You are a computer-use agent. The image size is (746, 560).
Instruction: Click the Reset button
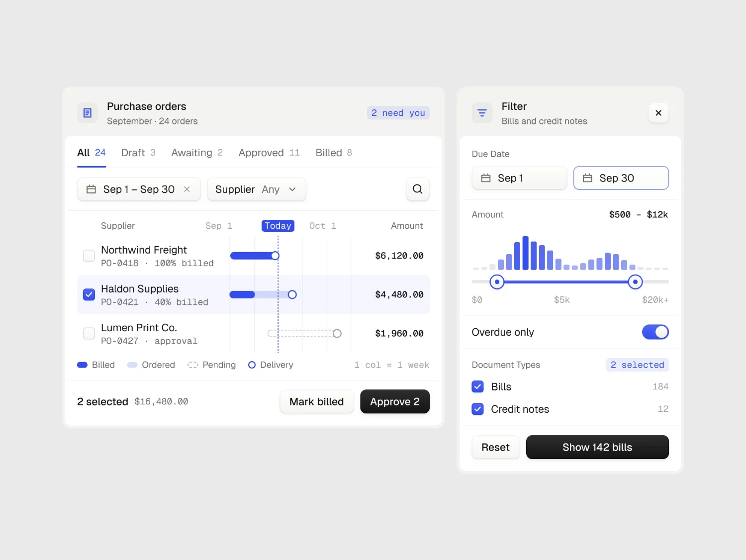pyautogui.click(x=495, y=447)
